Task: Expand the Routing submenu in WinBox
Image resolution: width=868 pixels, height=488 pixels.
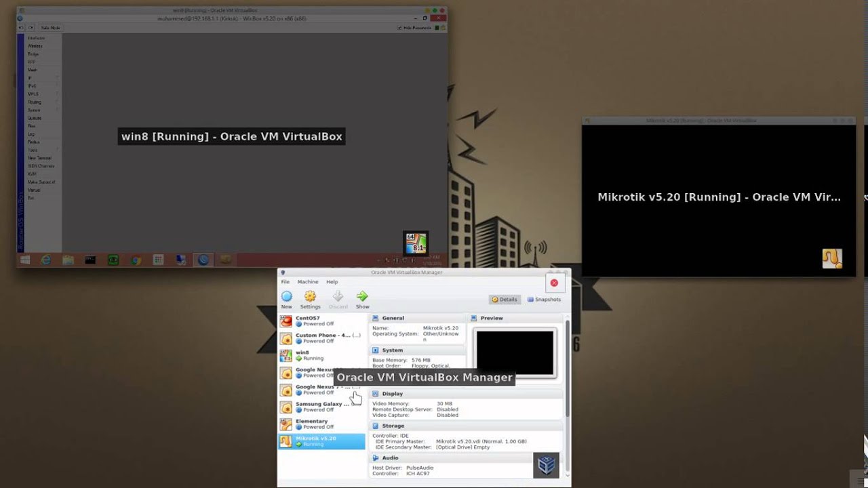Action: (42, 102)
